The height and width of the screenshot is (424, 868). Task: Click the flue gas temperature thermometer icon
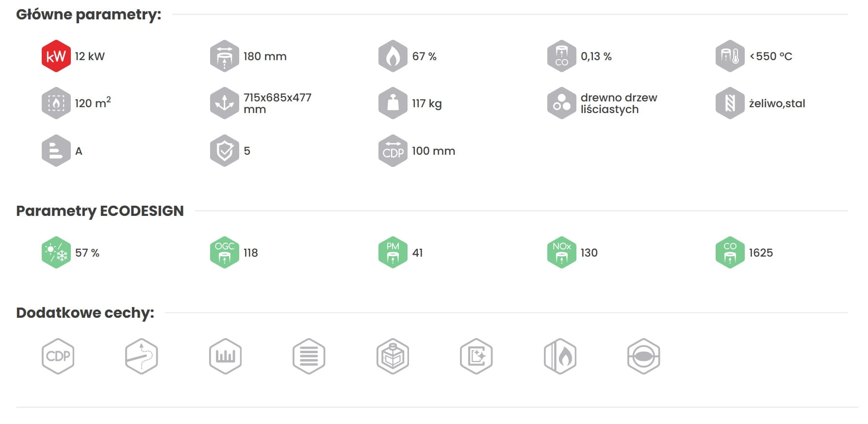[x=730, y=56]
